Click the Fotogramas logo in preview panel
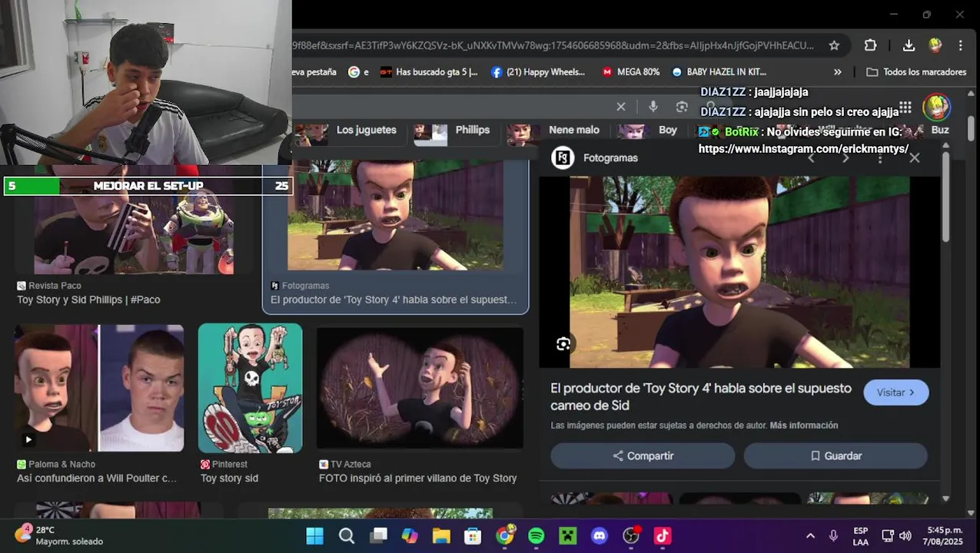Screen dimensions: 980x553 pos(563,158)
